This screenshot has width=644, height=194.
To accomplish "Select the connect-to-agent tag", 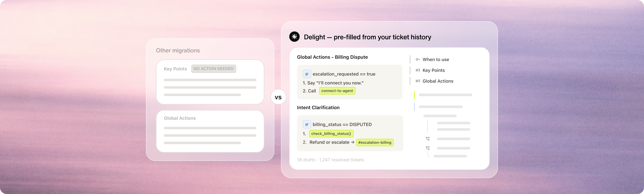I will pos(337,91).
